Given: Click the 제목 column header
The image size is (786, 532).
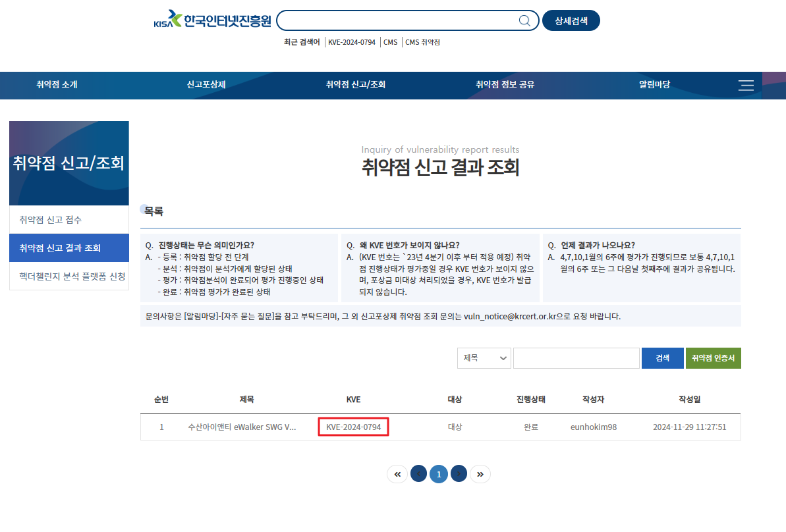Looking at the screenshot, I should click(x=246, y=399).
